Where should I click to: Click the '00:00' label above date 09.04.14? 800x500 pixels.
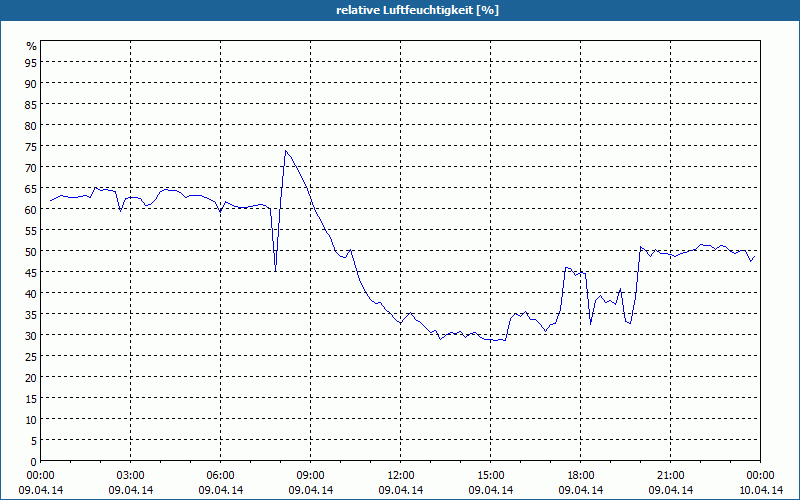40,476
